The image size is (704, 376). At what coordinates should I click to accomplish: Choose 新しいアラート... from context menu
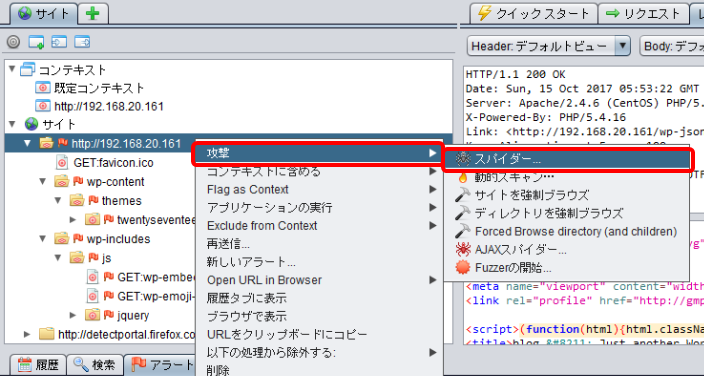(319, 262)
